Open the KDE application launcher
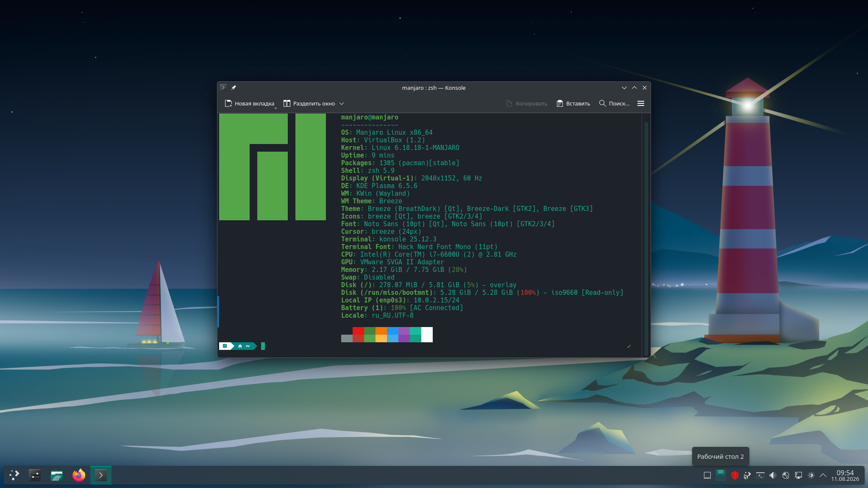The image size is (868, 488). tap(14, 475)
